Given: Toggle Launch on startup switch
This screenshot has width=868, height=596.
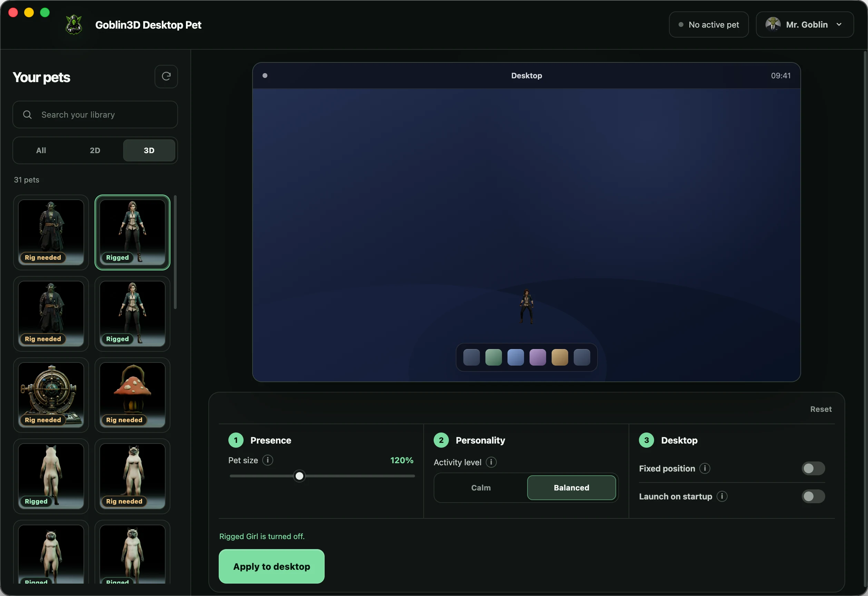Looking at the screenshot, I should click(x=813, y=496).
